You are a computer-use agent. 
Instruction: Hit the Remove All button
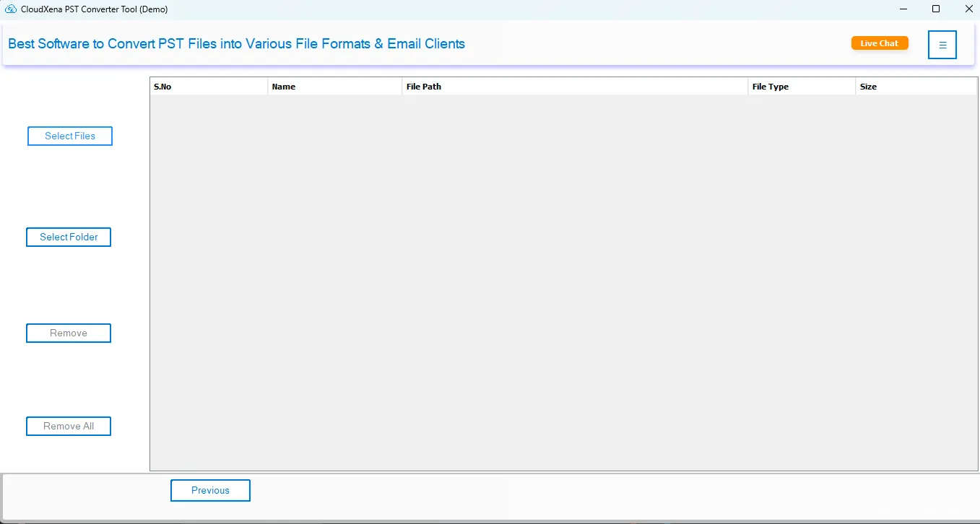point(69,426)
